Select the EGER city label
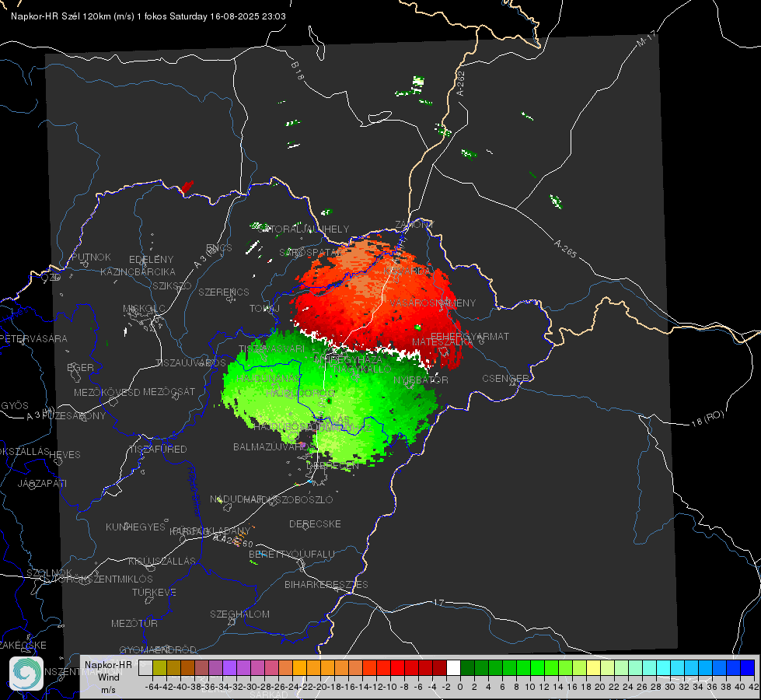The image size is (761, 700). (81, 367)
